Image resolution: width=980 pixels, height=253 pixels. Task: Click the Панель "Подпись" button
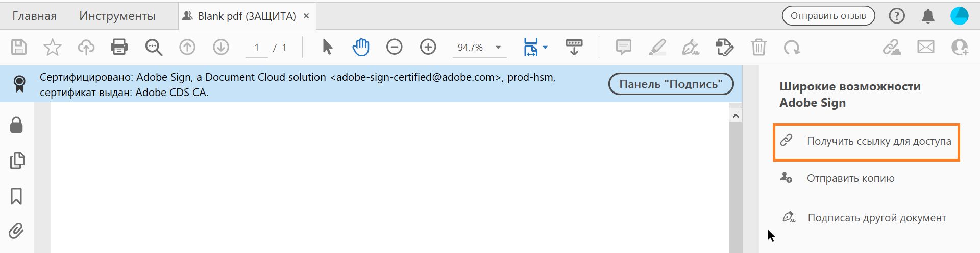(671, 84)
